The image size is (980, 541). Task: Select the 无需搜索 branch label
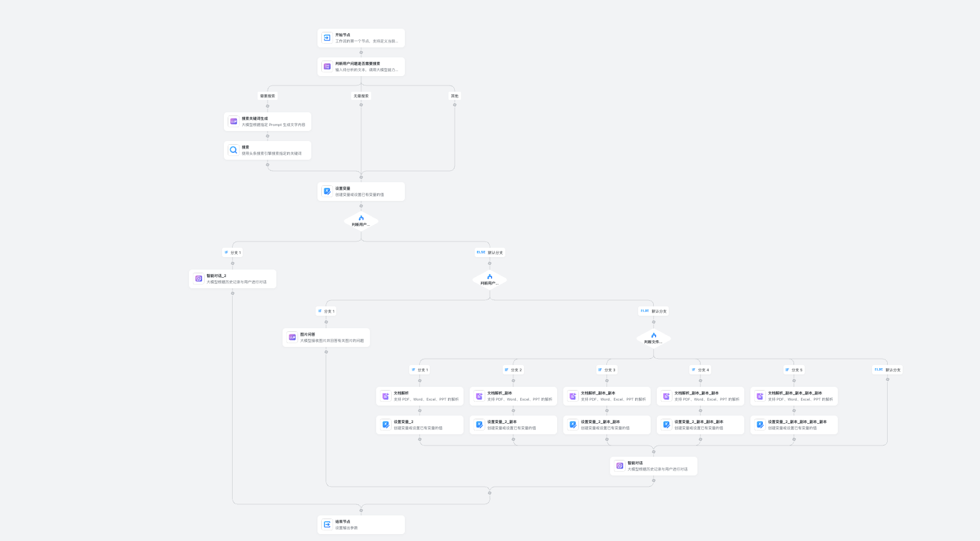[361, 96]
